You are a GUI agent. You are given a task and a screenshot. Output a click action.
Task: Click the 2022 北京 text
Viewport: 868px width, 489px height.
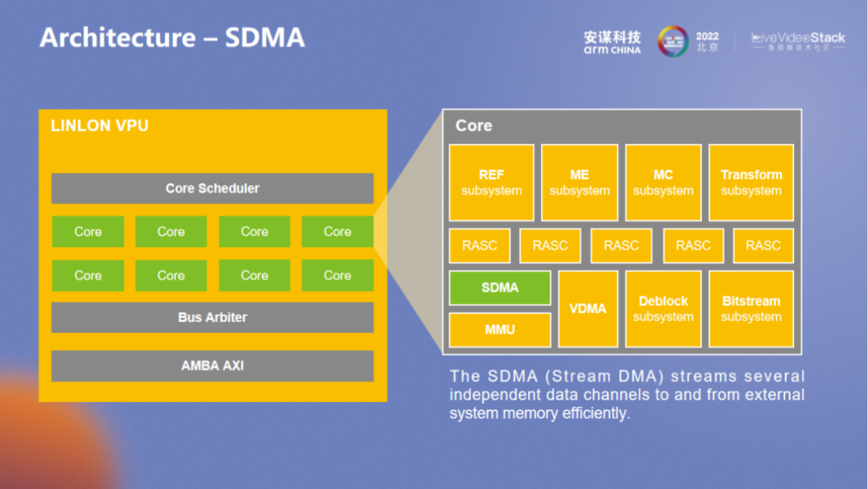707,42
